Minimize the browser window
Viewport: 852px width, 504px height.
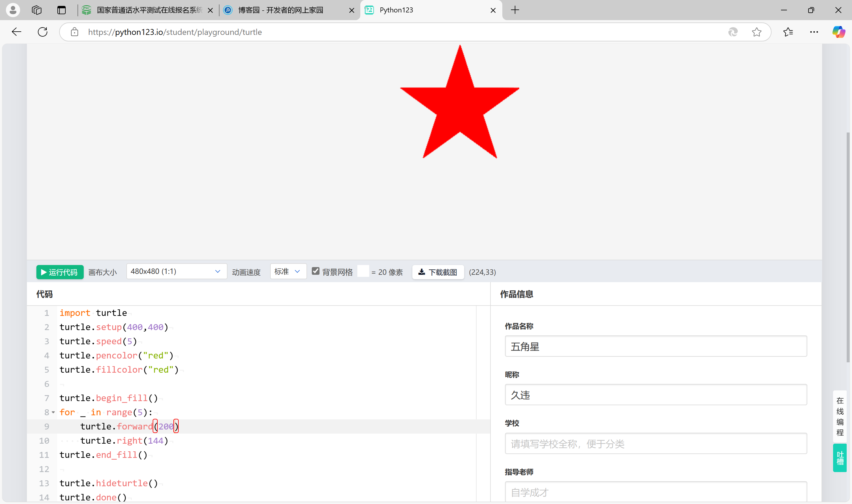784,10
